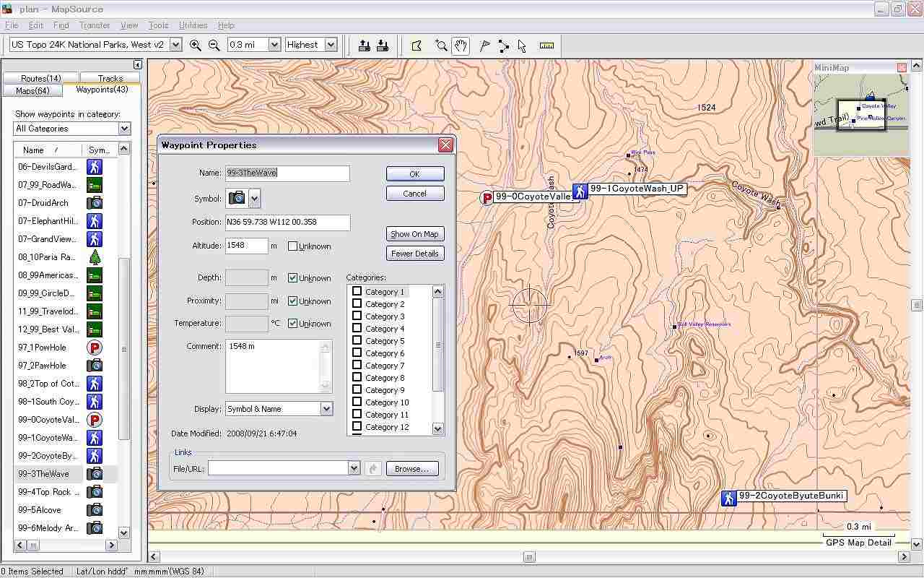The image size is (924, 578).
Task: Open the Transfer menu
Action: 95,25
